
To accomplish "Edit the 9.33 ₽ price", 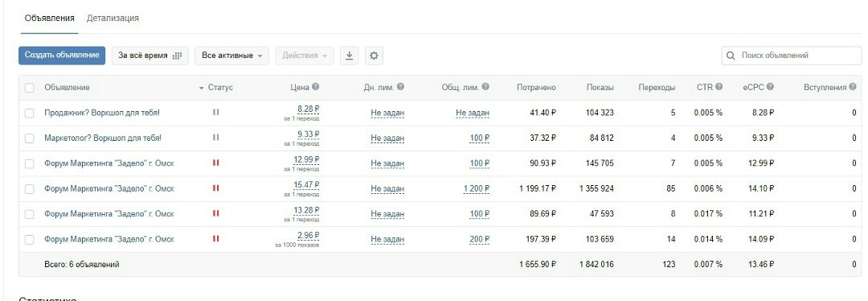I will [x=309, y=134].
